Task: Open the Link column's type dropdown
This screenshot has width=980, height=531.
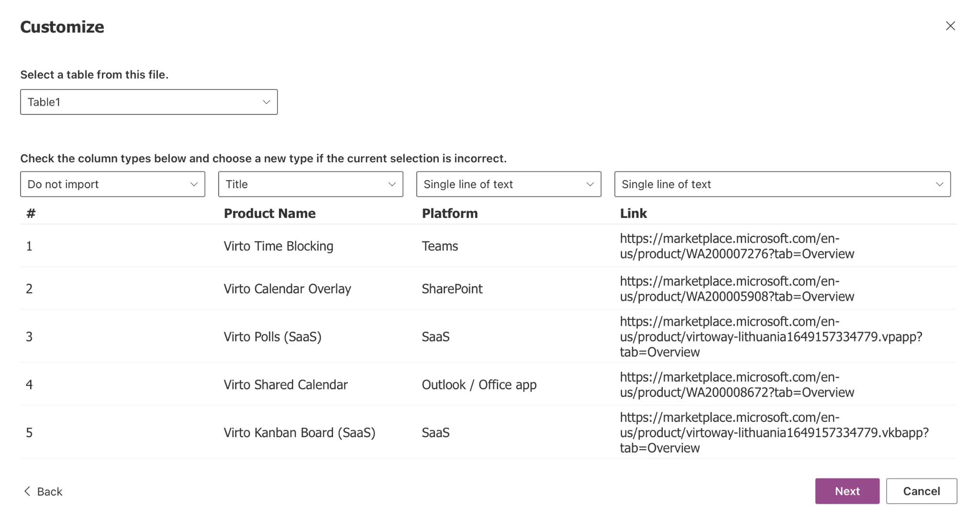Action: pos(782,184)
